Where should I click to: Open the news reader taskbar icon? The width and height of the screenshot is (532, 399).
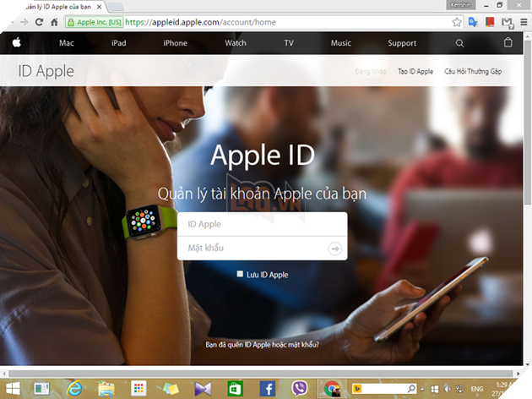tap(41, 389)
